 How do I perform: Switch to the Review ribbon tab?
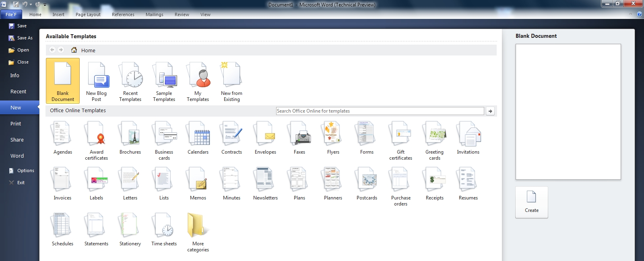pos(182,14)
